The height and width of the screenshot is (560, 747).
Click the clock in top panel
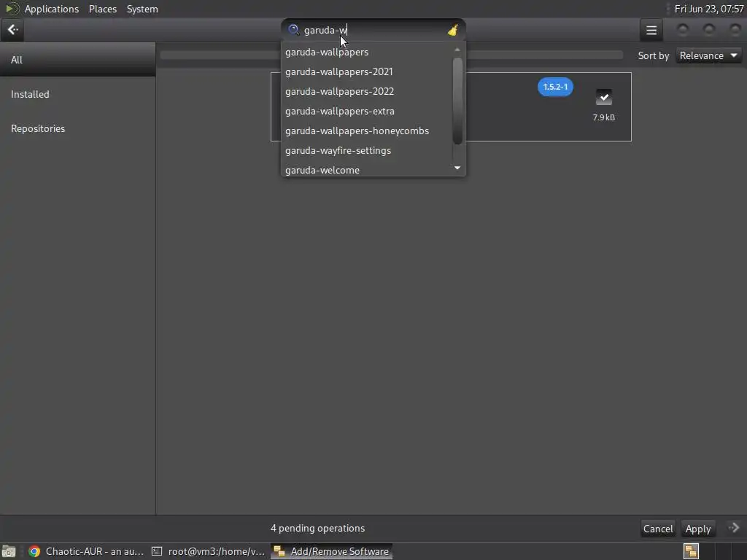709,9
